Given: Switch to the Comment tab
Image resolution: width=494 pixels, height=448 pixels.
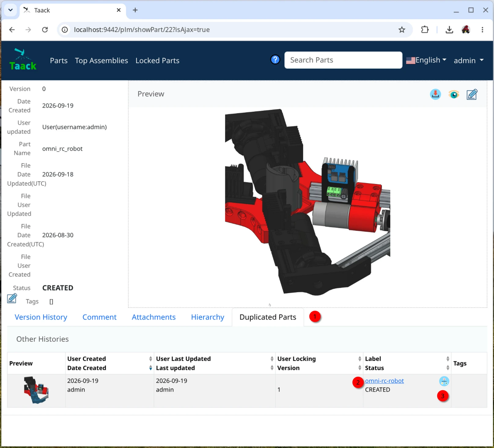Looking at the screenshot, I should (99, 317).
